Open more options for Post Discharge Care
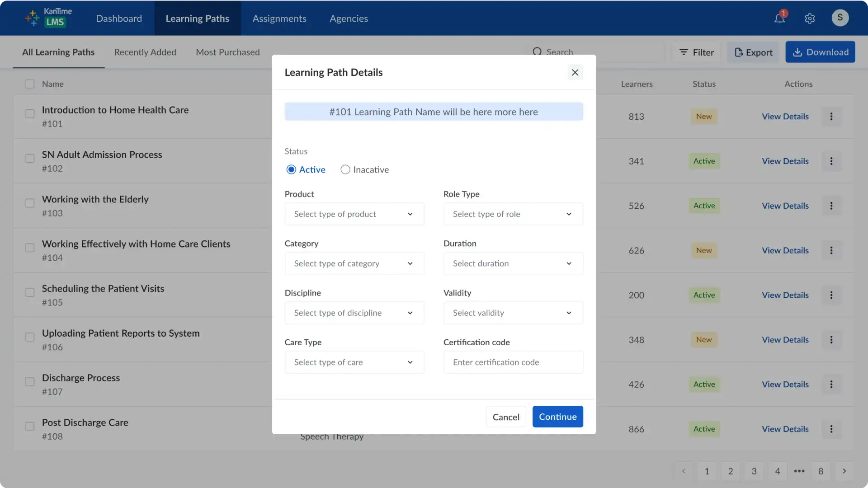The width and height of the screenshot is (868, 488). tap(831, 429)
